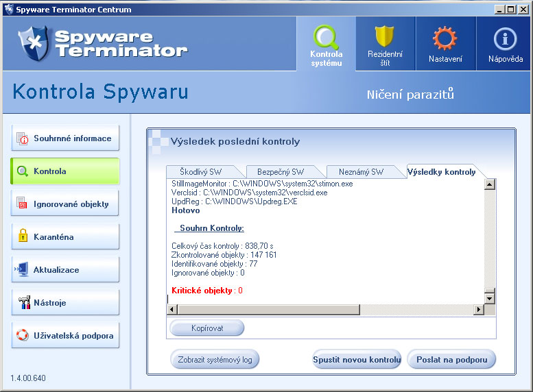Click Uživatelská podpora lifebuoy icon

coord(23,335)
